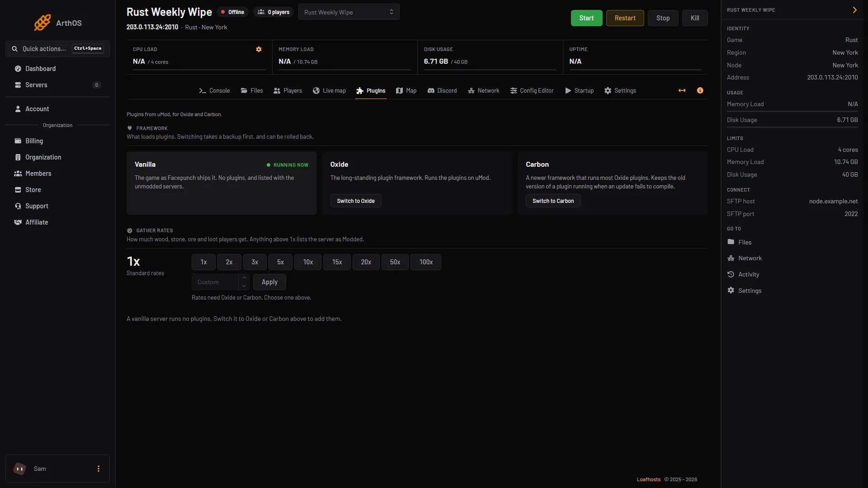Click the ArthOS wheat logo icon

[x=42, y=23]
